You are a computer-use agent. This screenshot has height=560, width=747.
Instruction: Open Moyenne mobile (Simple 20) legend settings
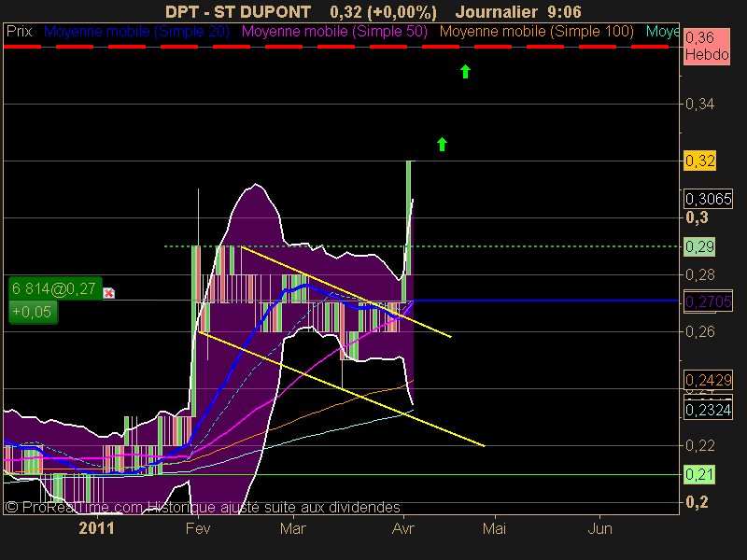click(136, 32)
